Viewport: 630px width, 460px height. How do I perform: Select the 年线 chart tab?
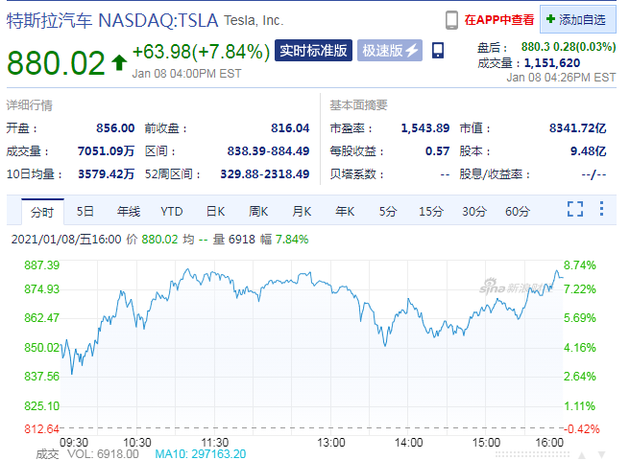129,211
